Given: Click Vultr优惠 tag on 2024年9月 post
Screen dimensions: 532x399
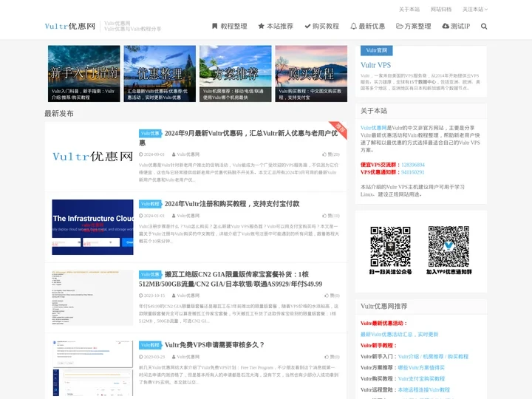Looking at the screenshot, I should [x=150, y=133].
